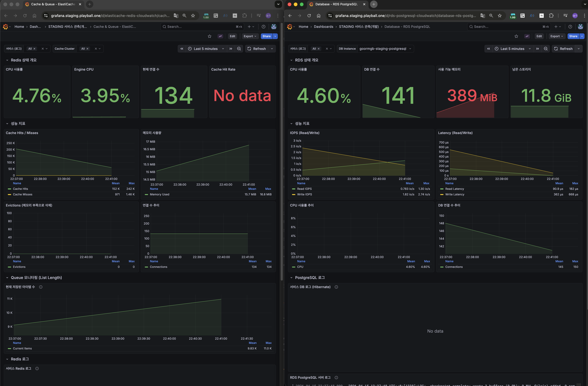Open the help icon in the right Grafana header

[570, 27]
